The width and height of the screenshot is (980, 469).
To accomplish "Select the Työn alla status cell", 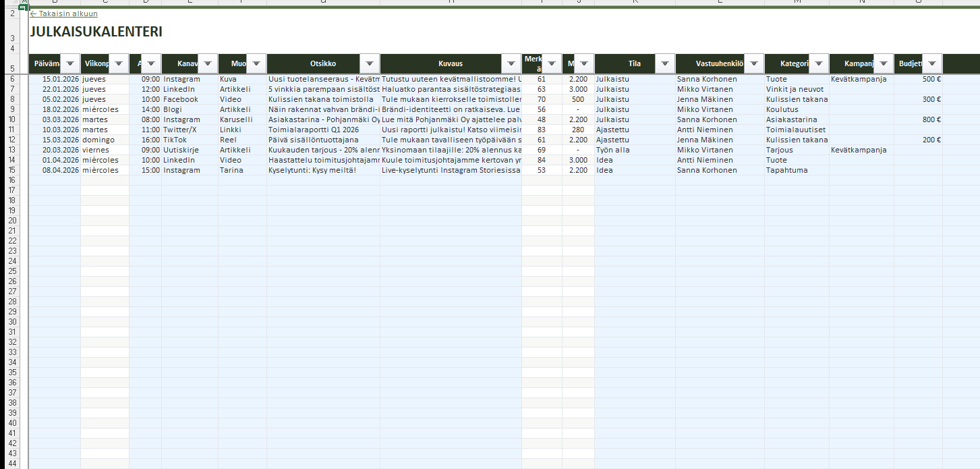I will [x=634, y=150].
